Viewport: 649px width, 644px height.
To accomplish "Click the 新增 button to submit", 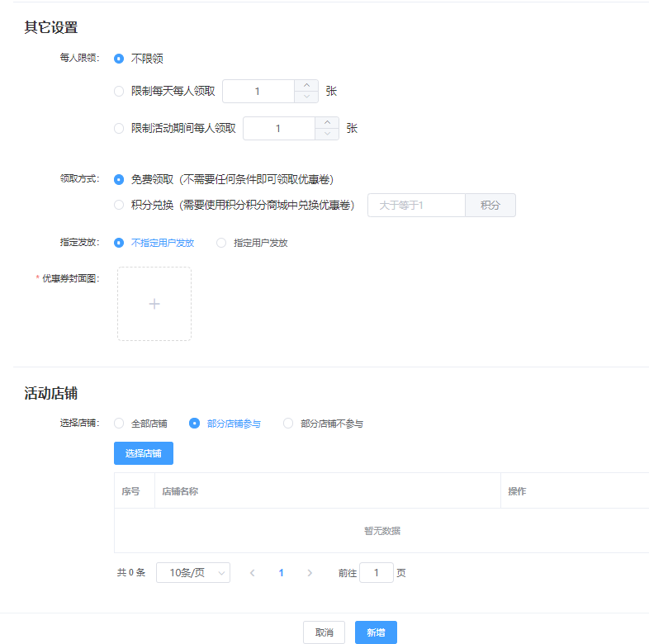I will coord(376,632).
